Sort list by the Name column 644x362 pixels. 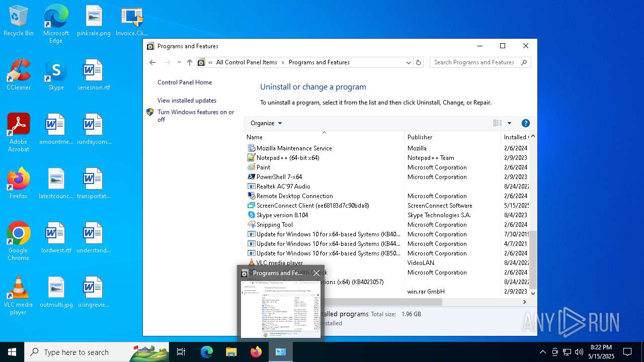(325, 137)
